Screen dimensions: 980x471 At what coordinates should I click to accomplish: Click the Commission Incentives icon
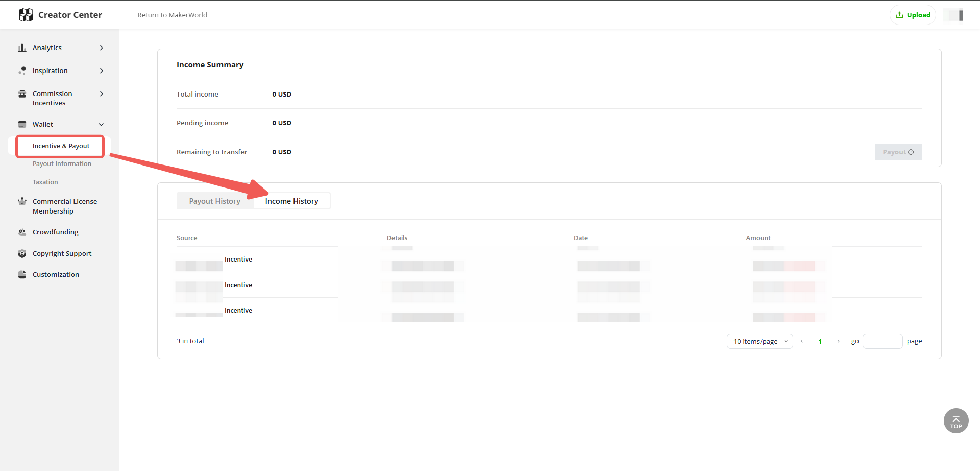22,93
